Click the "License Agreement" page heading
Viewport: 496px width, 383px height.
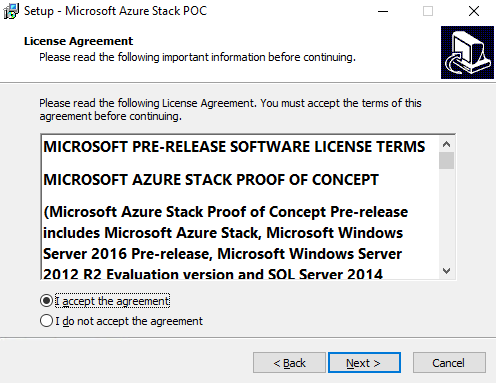coord(78,41)
